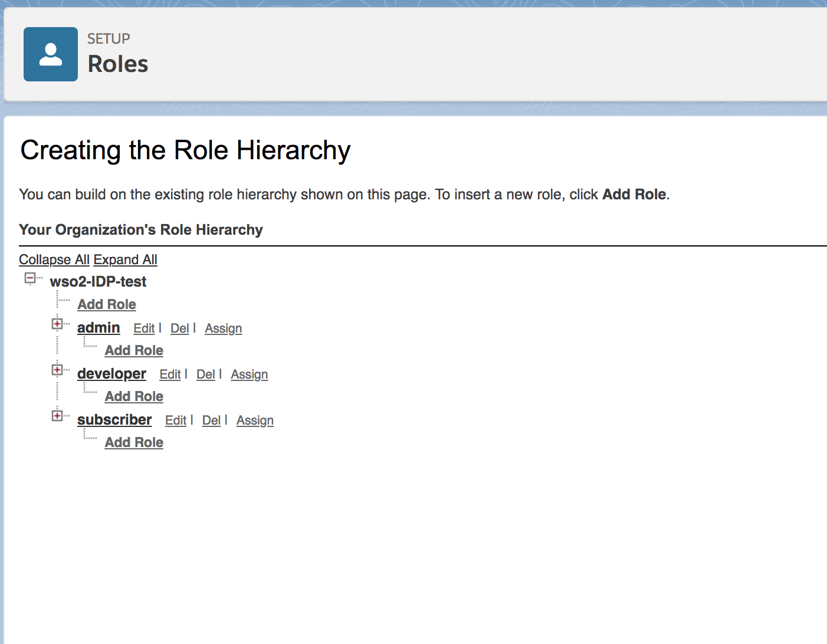827x644 pixels.
Task: Click Expand All link
Action: coord(125,259)
